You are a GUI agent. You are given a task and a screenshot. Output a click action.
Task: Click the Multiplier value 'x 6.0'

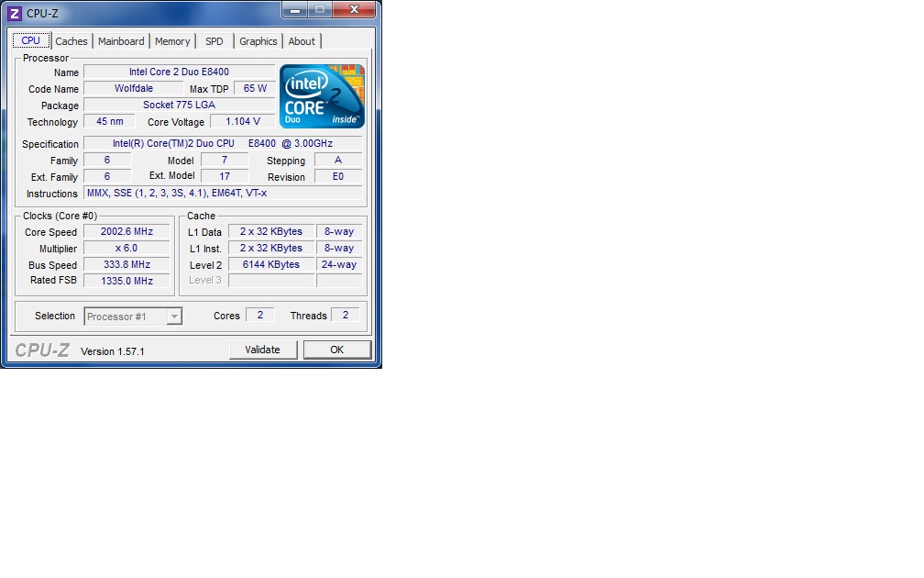pyautogui.click(x=126, y=249)
